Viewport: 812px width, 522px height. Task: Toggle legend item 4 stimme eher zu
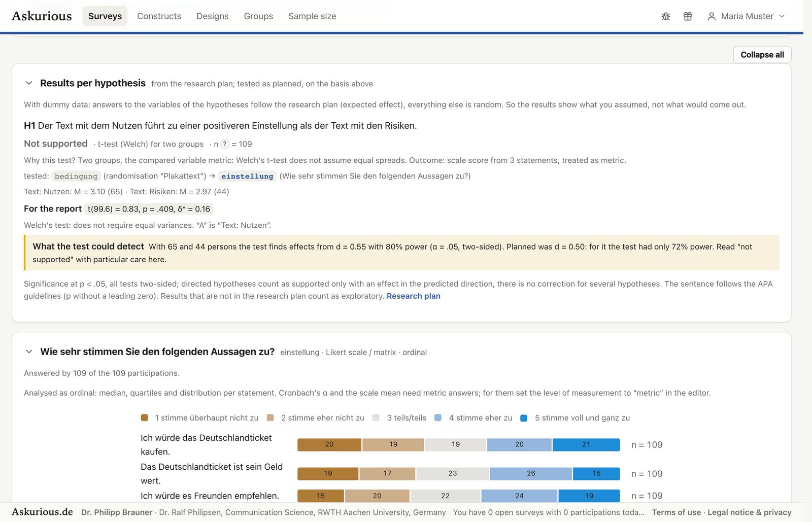coord(473,418)
